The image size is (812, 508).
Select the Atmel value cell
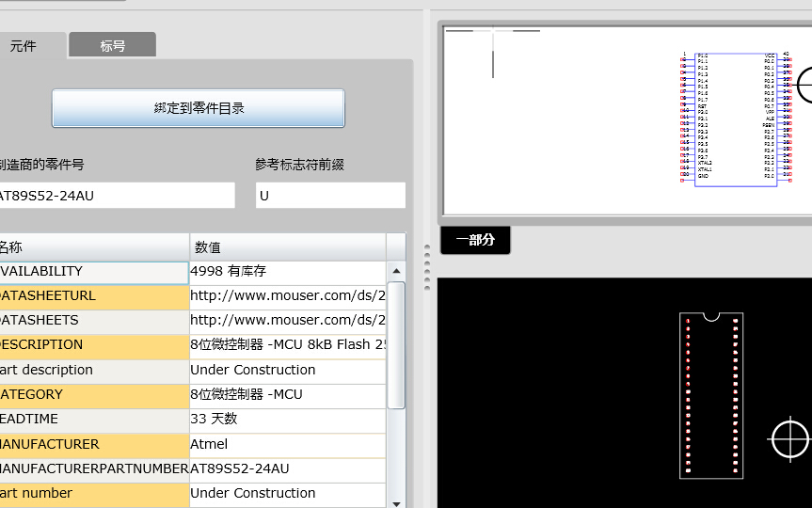point(287,445)
